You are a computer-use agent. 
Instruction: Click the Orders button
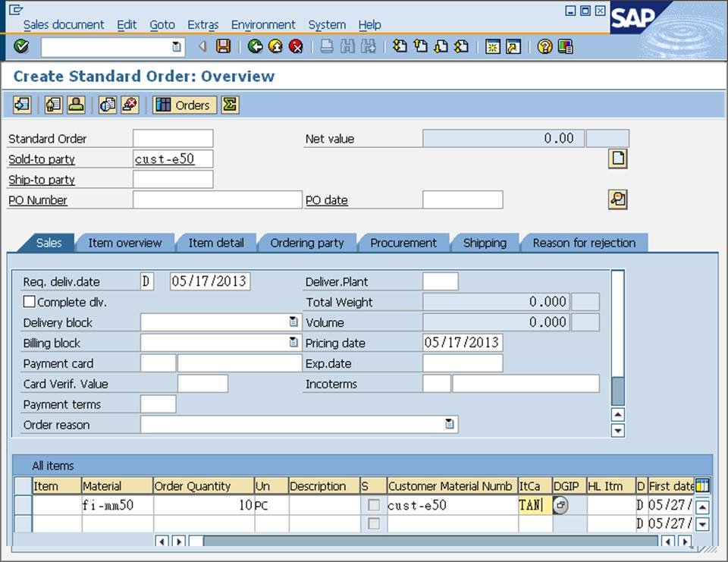pos(184,105)
